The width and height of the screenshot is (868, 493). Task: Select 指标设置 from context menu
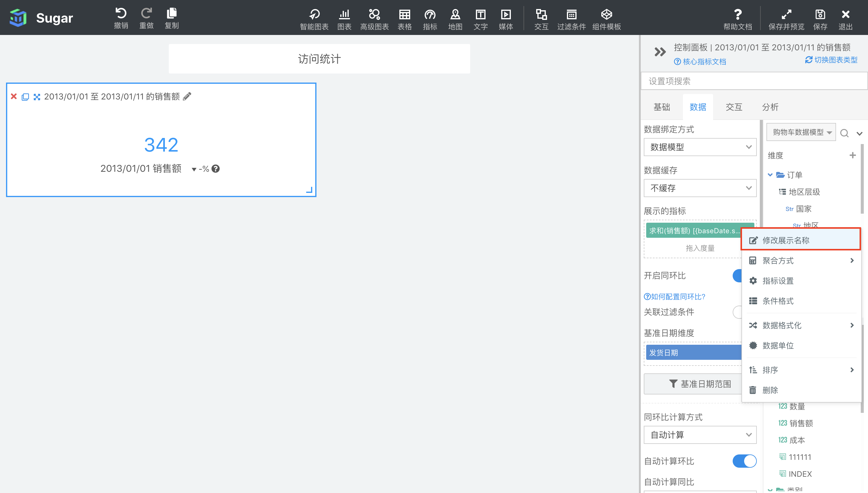[x=801, y=281]
